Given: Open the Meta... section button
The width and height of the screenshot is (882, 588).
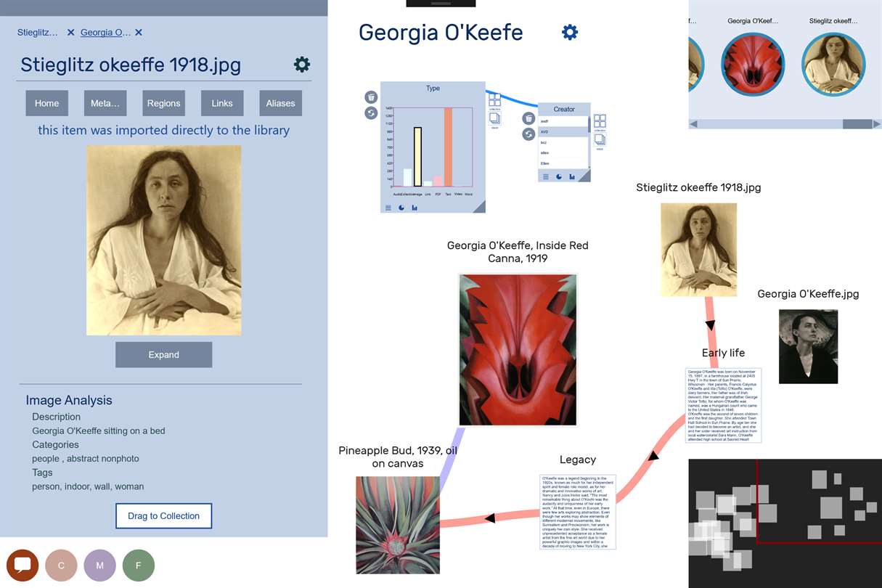Looking at the screenshot, I should tap(105, 103).
